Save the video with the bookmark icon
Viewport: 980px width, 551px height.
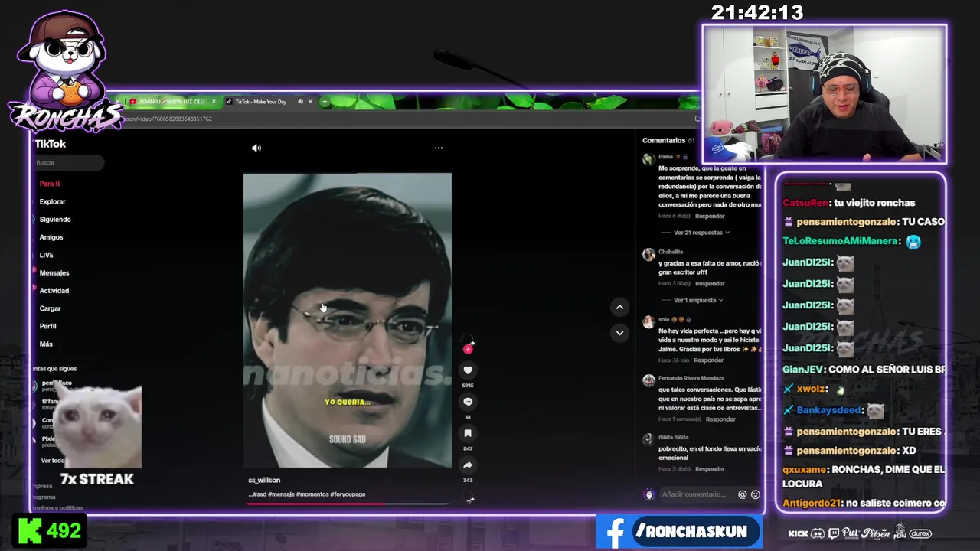click(468, 433)
